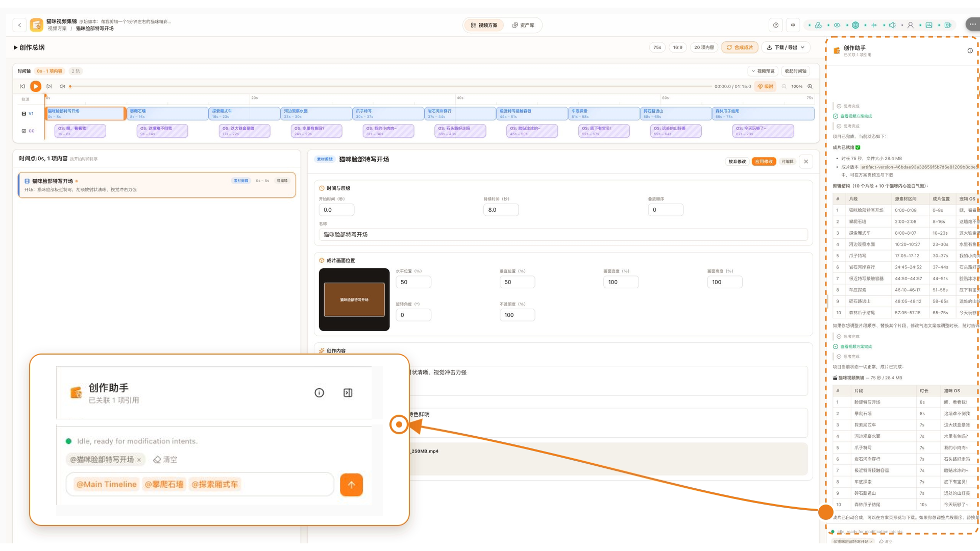The image size is (980, 551).
Task: Play the timeline preview
Action: point(36,86)
